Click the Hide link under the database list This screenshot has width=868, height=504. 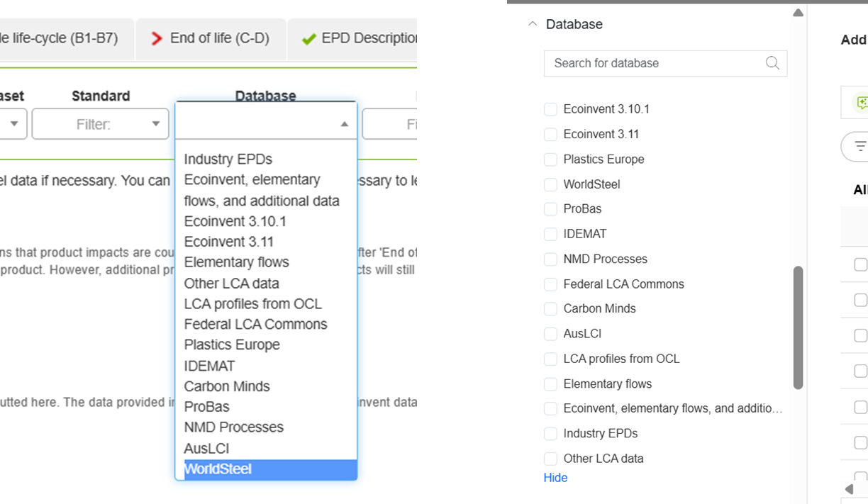(555, 478)
